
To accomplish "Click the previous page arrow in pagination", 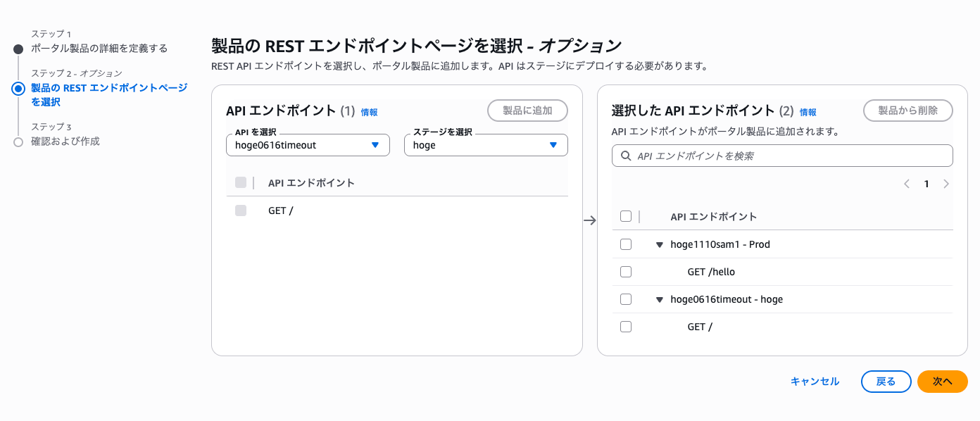I will [x=907, y=184].
